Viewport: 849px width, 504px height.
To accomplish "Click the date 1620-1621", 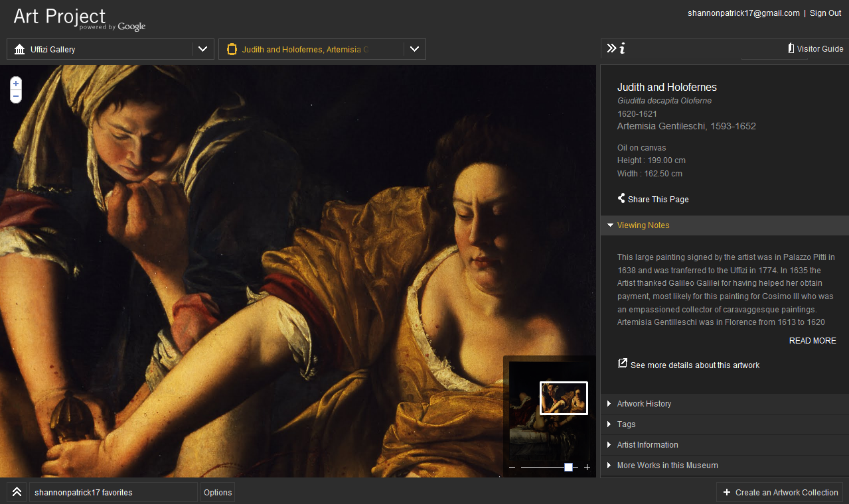I will 637,114.
